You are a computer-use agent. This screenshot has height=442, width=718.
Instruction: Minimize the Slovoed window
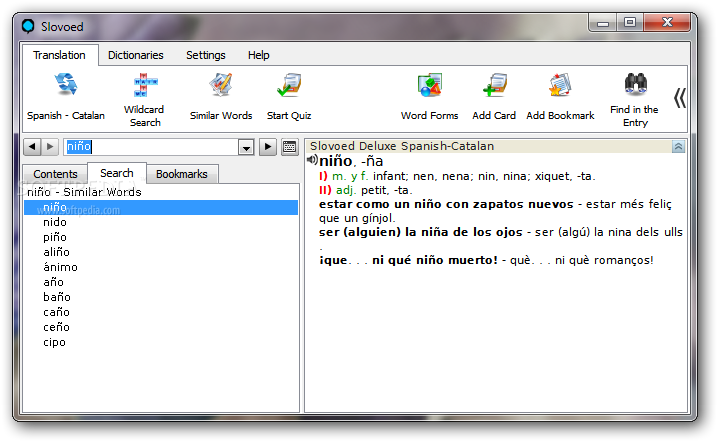pyautogui.click(x=603, y=22)
